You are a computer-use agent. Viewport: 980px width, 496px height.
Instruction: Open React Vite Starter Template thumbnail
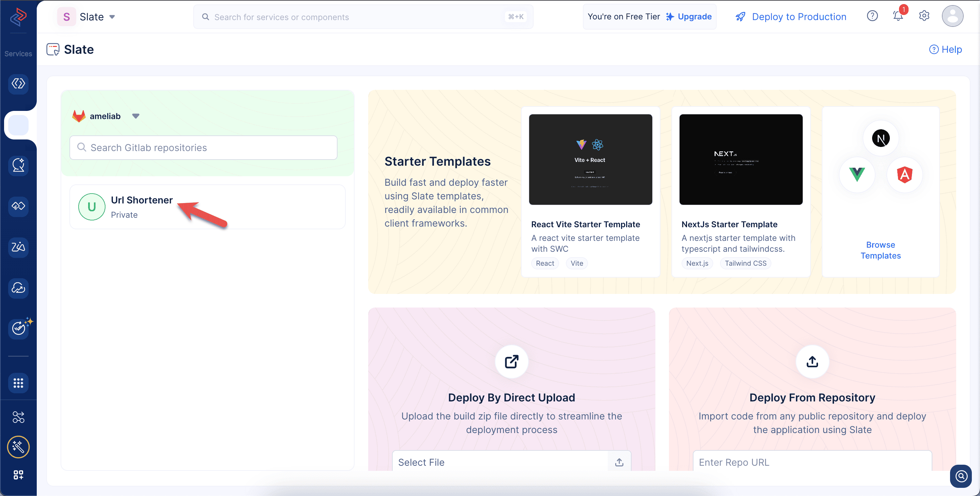click(590, 159)
